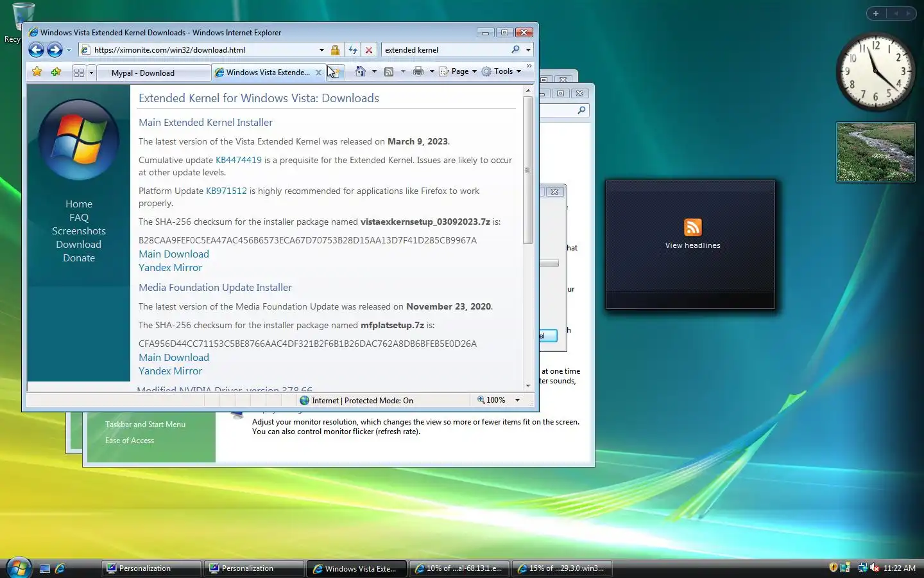The image size is (924, 578).
Task: Launch Internet Explorer from Quick Launch
Action: point(60,568)
